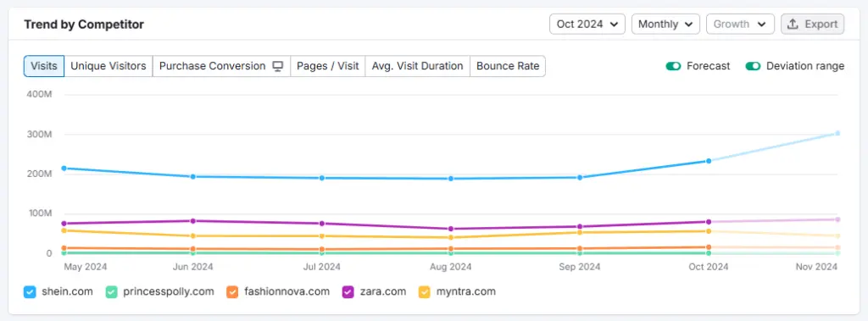This screenshot has width=868, height=321.
Task: Open the Growth dropdown
Action: point(740,24)
